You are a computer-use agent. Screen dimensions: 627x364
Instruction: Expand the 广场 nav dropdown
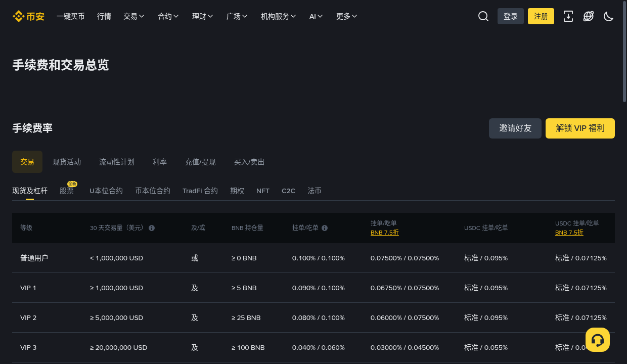tap(237, 16)
